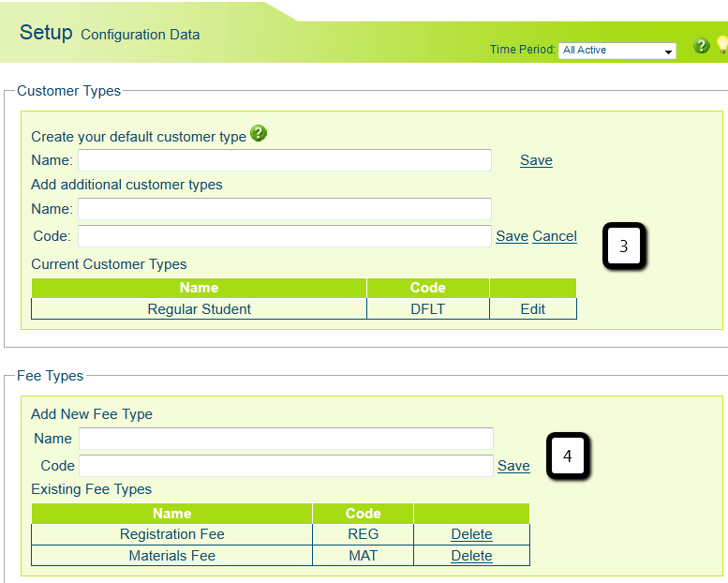The width and height of the screenshot is (728, 583).
Task: Cancel adding additional customer type
Action: coord(555,236)
